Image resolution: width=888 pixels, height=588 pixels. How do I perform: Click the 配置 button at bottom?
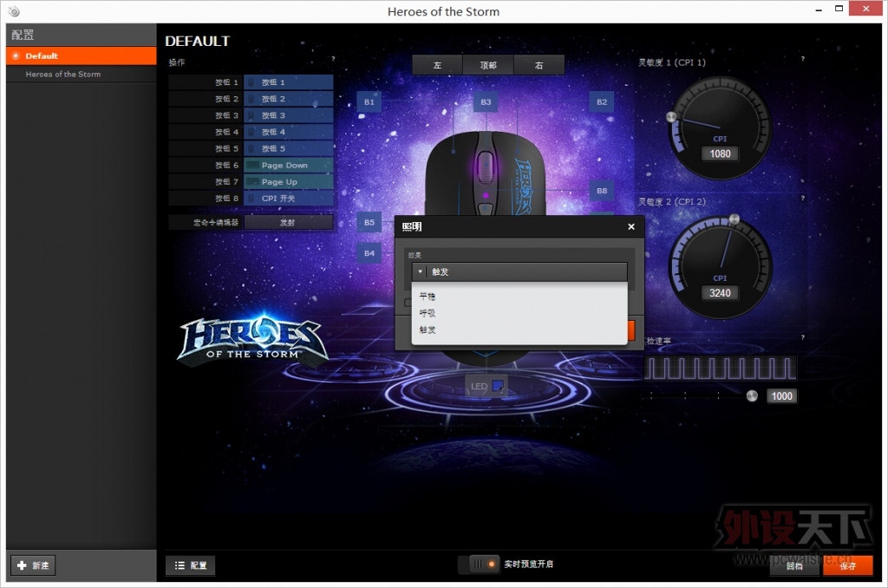190,565
